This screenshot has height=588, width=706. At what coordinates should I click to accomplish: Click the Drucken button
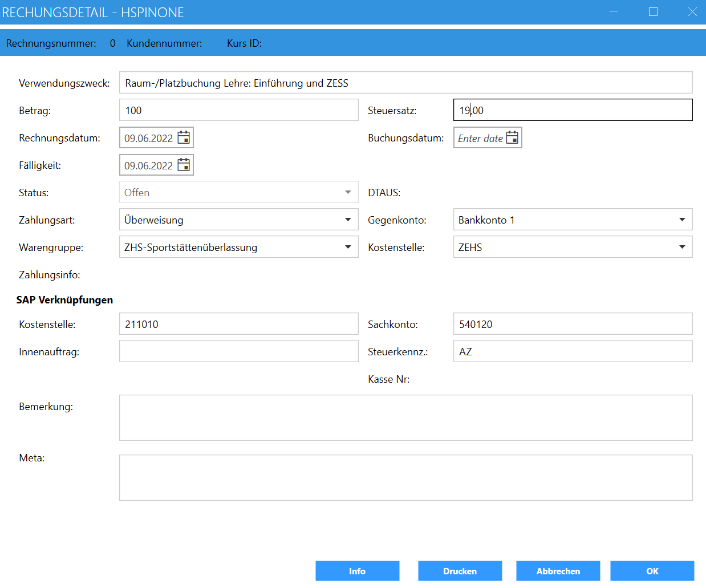pos(460,571)
